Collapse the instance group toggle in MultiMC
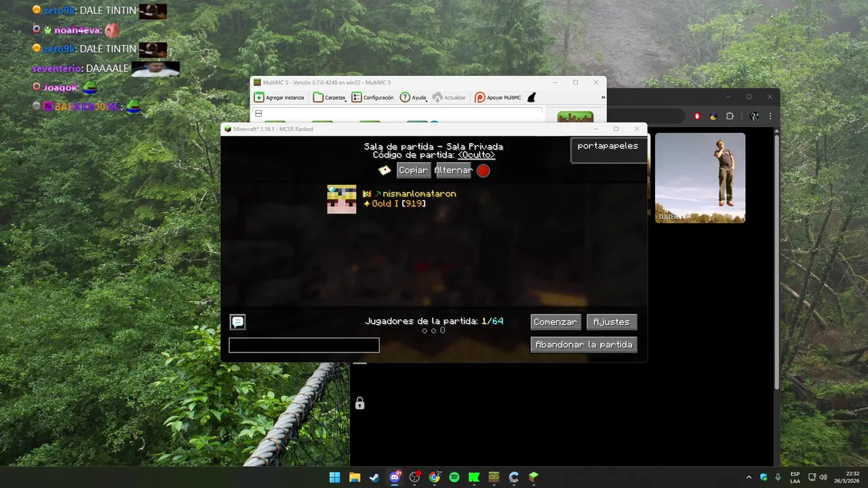Viewport: 868px width, 488px height. (258, 113)
